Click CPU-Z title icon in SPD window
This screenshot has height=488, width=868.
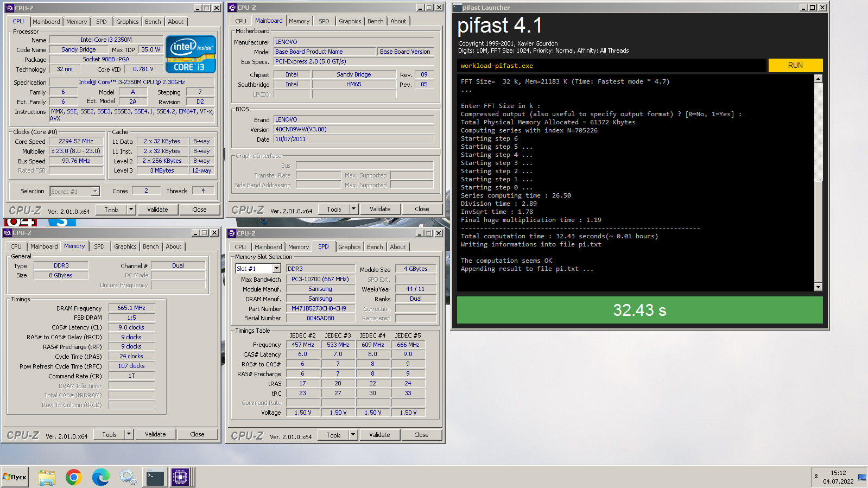coord(231,233)
